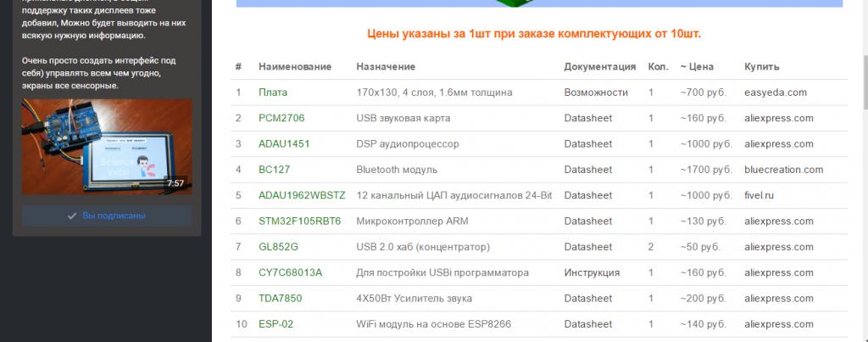Select the ~50 руб. price cell
Screen dimensions: 868x342
coord(700,247)
